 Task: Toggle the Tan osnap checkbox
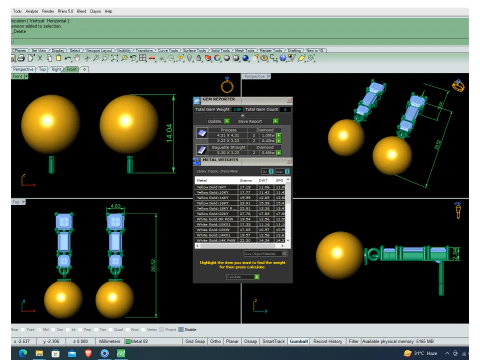96,330
